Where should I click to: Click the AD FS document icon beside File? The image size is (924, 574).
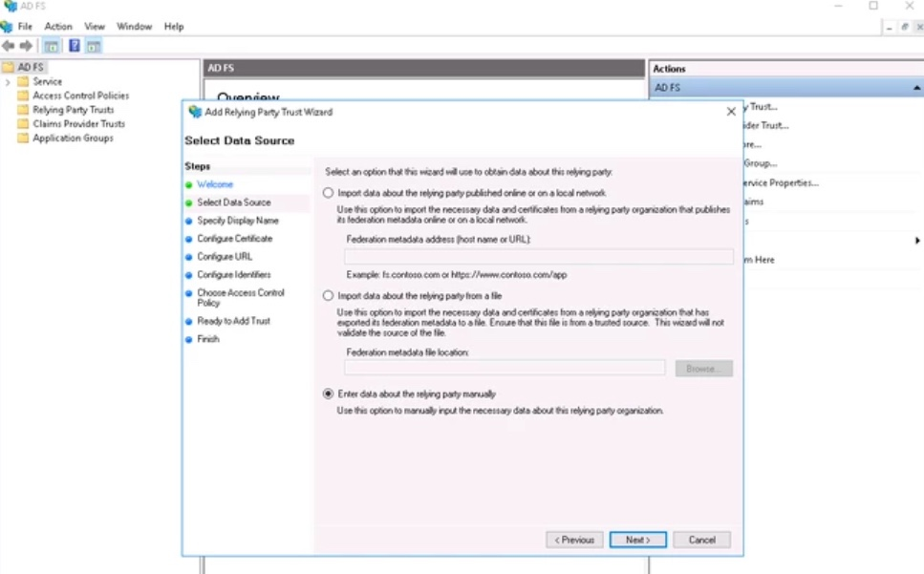(7, 27)
